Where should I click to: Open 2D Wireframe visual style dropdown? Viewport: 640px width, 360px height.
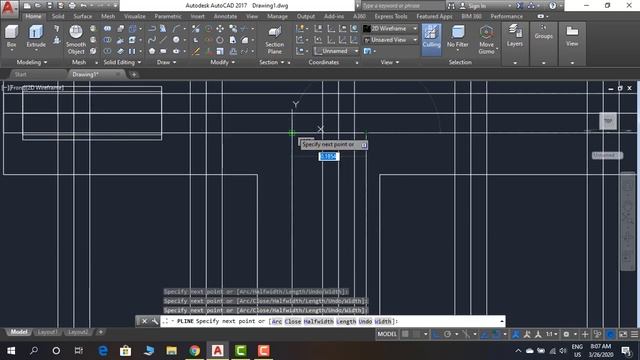click(390, 29)
